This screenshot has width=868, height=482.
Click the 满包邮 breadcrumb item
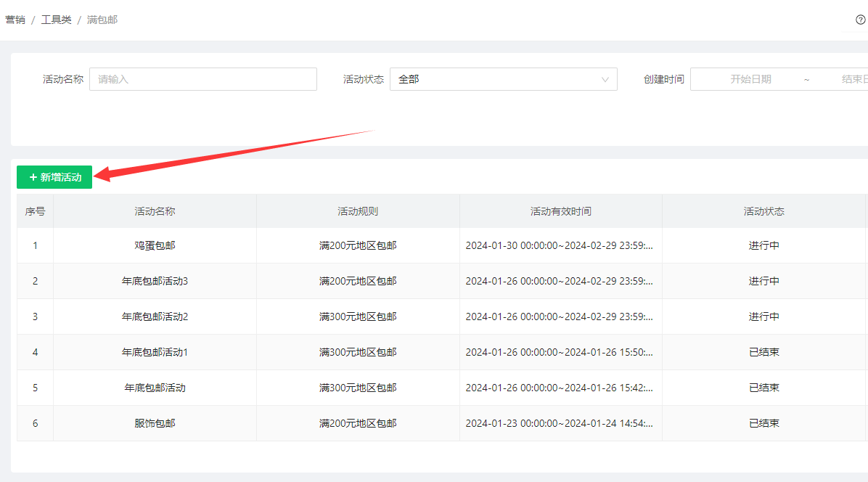point(102,20)
